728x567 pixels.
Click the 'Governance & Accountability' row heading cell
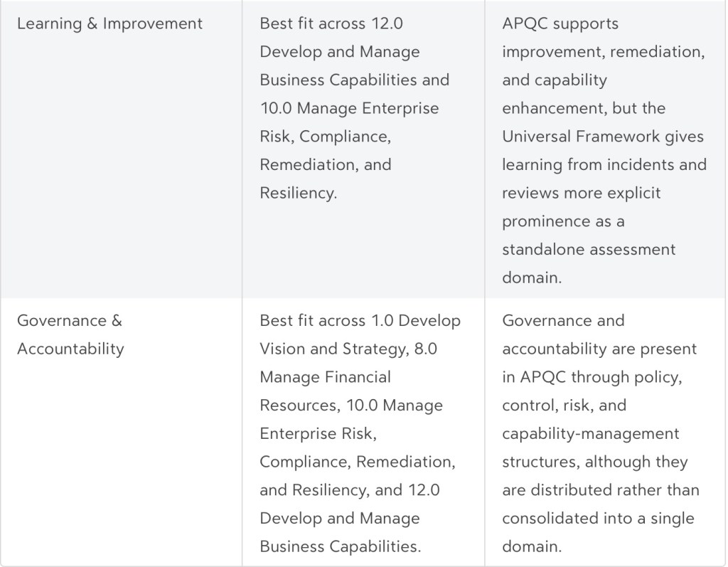pyautogui.click(x=70, y=334)
